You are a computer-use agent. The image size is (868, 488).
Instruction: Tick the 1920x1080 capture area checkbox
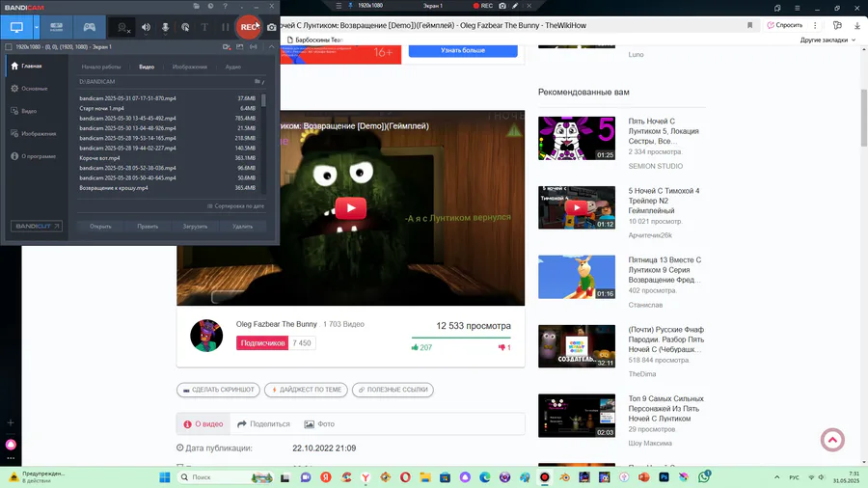[9, 47]
